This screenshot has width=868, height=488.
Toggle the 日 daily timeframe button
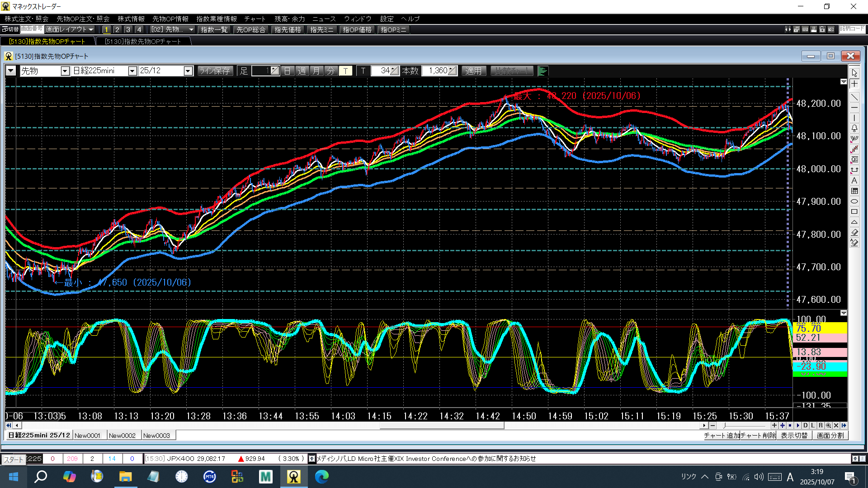(x=287, y=71)
